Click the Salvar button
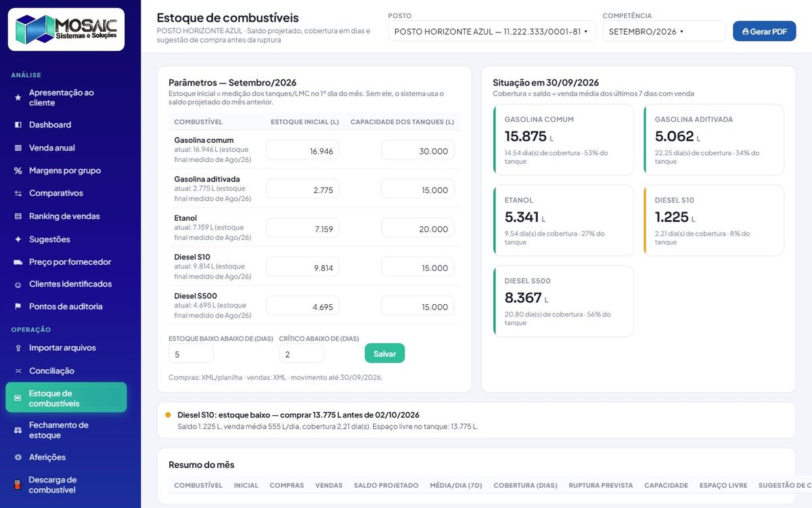The width and height of the screenshot is (812, 508). (x=385, y=354)
